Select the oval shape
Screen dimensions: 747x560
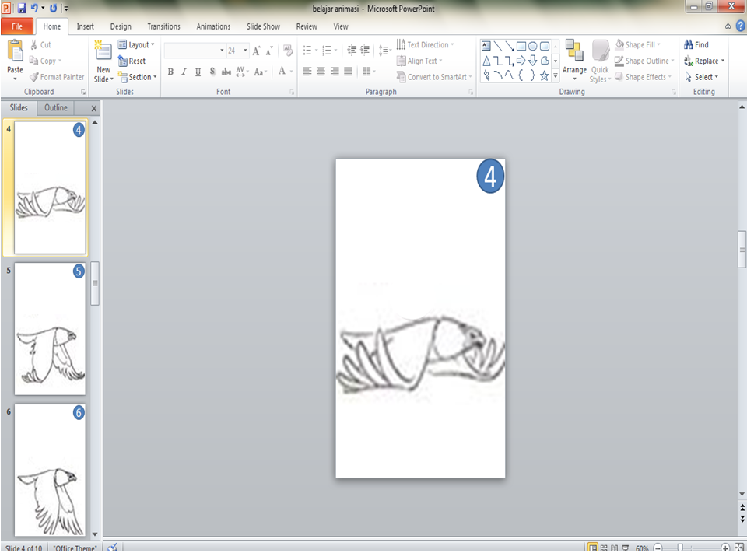pos(532,46)
